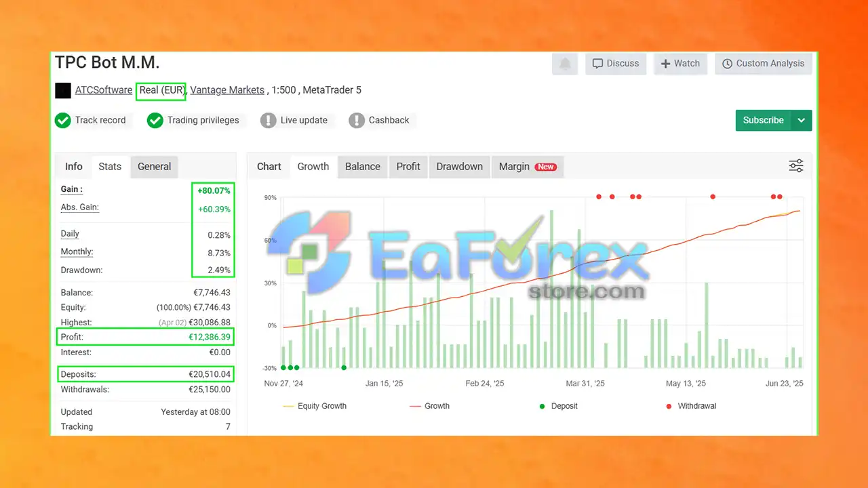Switch to the Balance chart tab
868x488 pixels.
pyautogui.click(x=363, y=167)
